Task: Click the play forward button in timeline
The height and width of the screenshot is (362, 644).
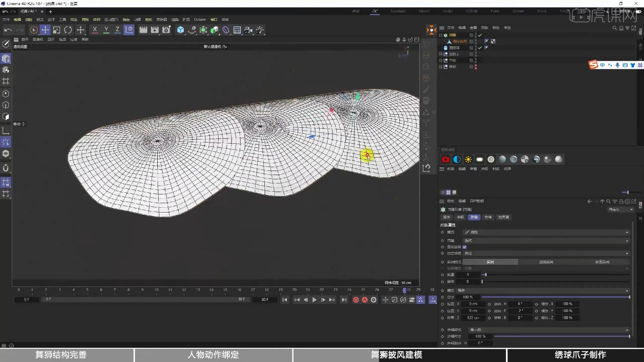Action: pyautogui.click(x=314, y=300)
